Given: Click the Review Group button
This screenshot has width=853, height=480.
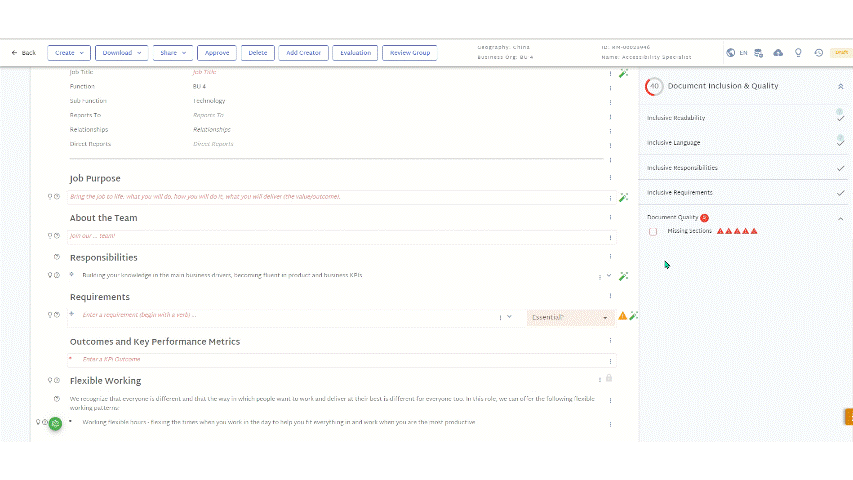Looking at the screenshot, I should [410, 53].
